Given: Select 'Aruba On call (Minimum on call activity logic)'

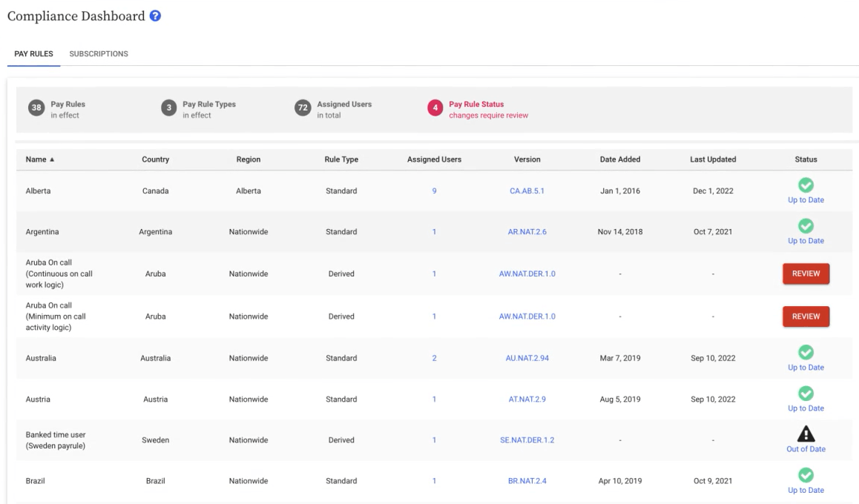Looking at the screenshot, I should (56, 316).
